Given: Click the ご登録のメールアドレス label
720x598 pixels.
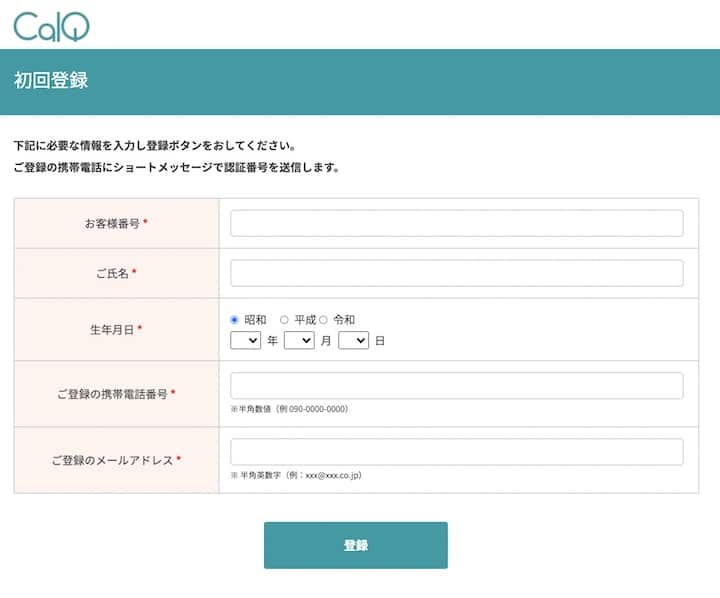Looking at the screenshot, I should [x=111, y=460].
